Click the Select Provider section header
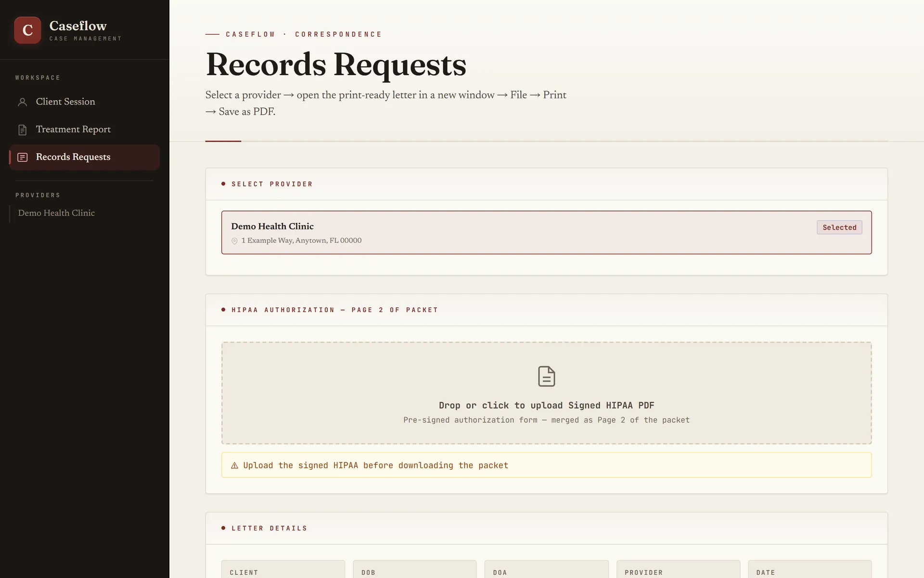The height and width of the screenshot is (578, 924). pos(272,184)
